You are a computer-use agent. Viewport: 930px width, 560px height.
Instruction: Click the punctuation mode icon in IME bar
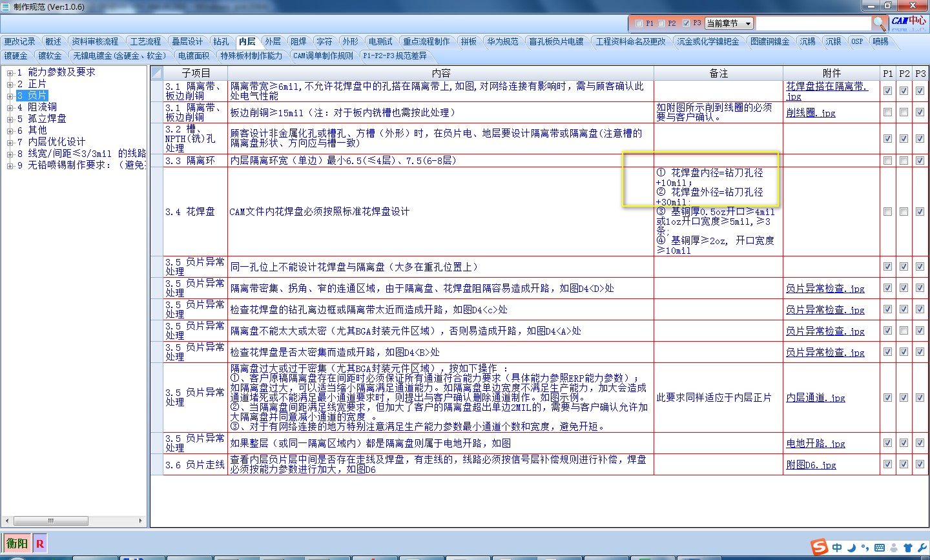click(x=865, y=548)
